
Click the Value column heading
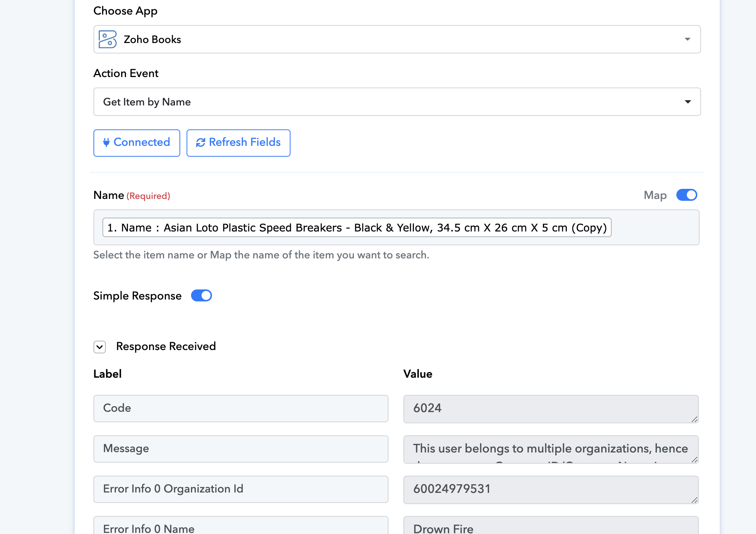[418, 374]
